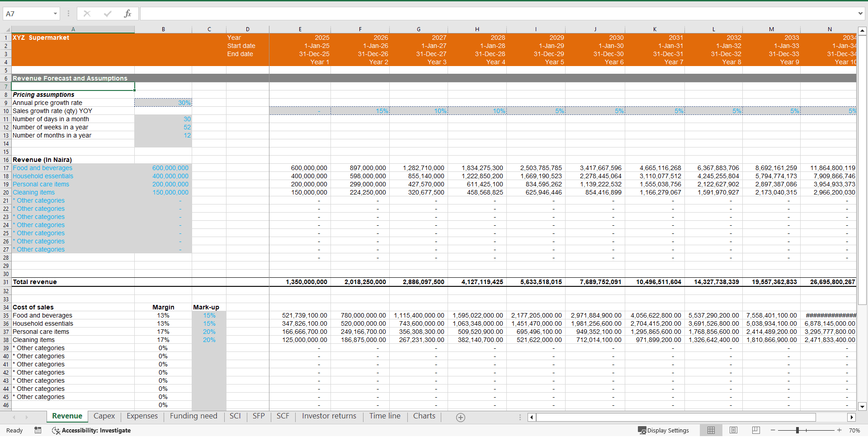This screenshot has height=437, width=868.
Task: Open the Insert Function fx dialog
Action: tap(127, 14)
